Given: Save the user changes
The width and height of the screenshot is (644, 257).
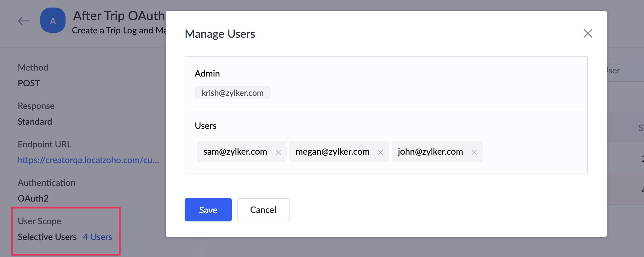Looking at the screenshot, I should (208, 210).
